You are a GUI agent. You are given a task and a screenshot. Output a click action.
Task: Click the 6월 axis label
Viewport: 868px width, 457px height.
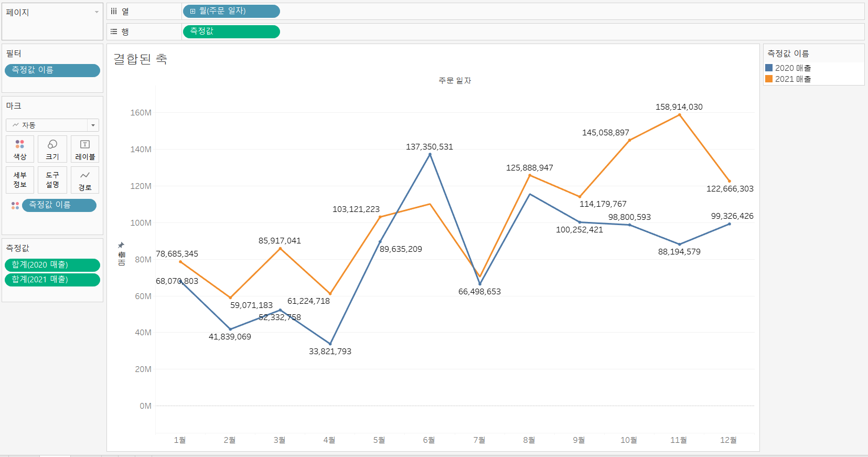coord(429,440)
